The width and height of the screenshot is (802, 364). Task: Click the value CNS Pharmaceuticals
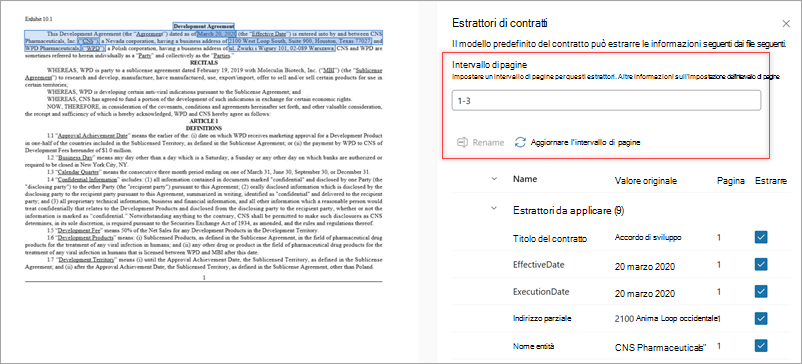660,348
